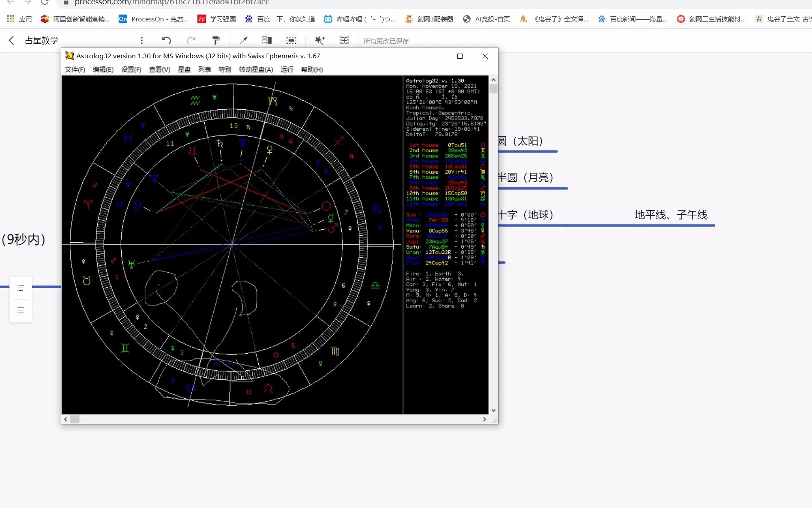Open the 学习强国 bookmark
The height and width of the screenshot is (508, 812).
217,19
